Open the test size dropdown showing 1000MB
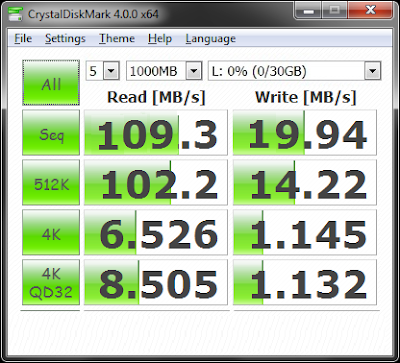 164,71
